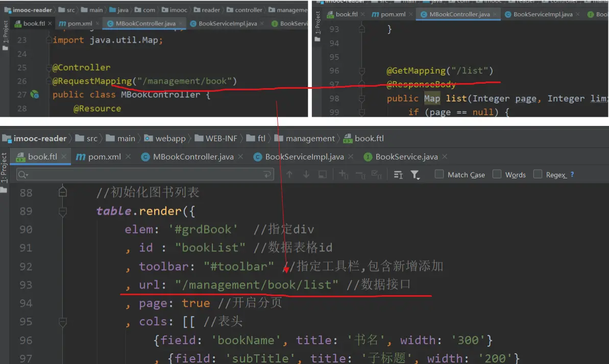Open the 1: Project side panel in bottom editor
This screenshot has height=364, width=609.
pyautogui.click(x=4, y=169)
